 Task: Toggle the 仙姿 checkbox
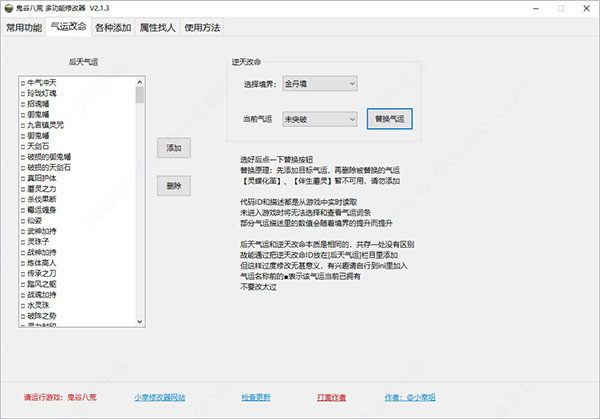23,221
